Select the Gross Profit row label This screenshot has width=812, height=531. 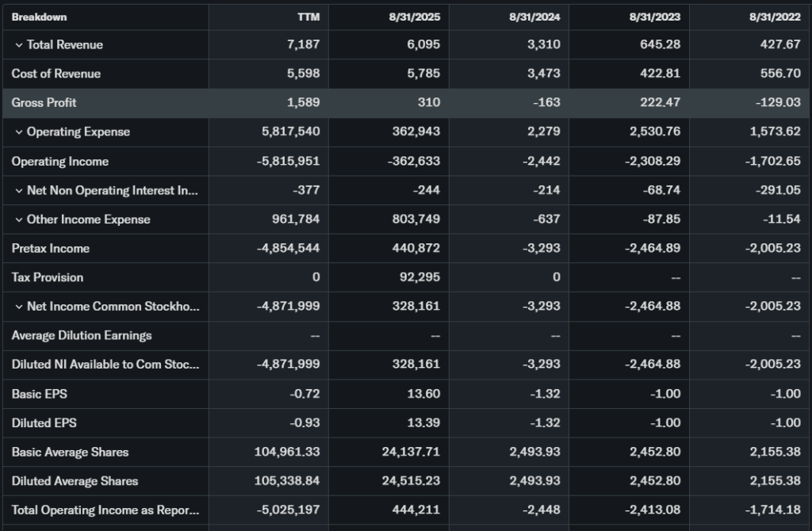44,103
